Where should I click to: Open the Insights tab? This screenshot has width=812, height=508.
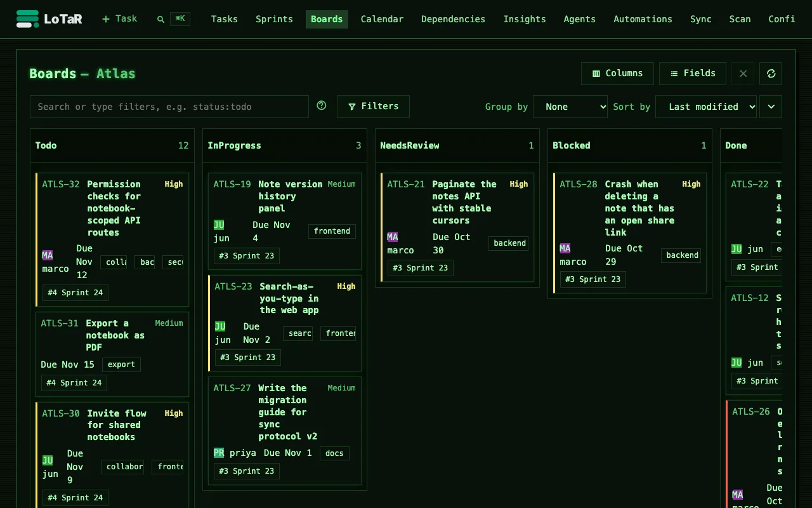(525, 19)
